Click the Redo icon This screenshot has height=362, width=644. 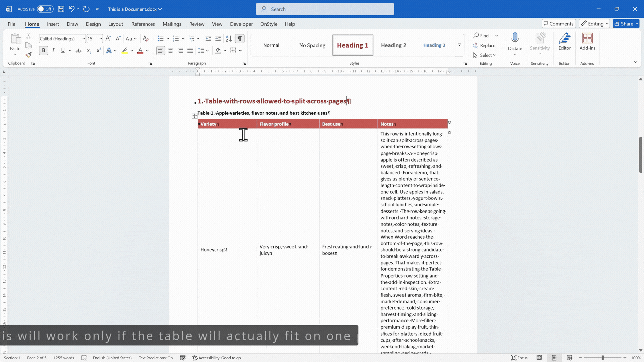[86, 9]
